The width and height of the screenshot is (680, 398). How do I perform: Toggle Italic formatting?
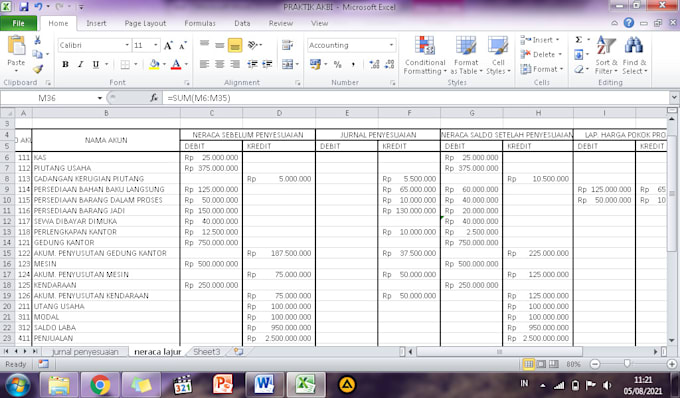80,64
